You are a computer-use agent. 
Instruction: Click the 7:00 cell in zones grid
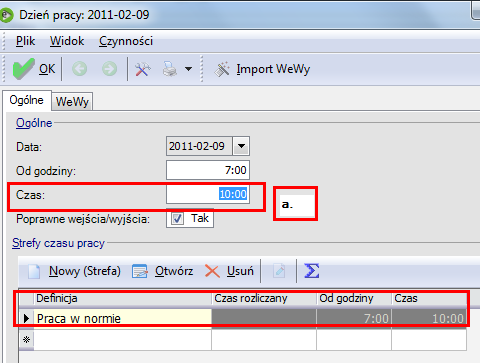pyautogui.click(x=354, y=318)
